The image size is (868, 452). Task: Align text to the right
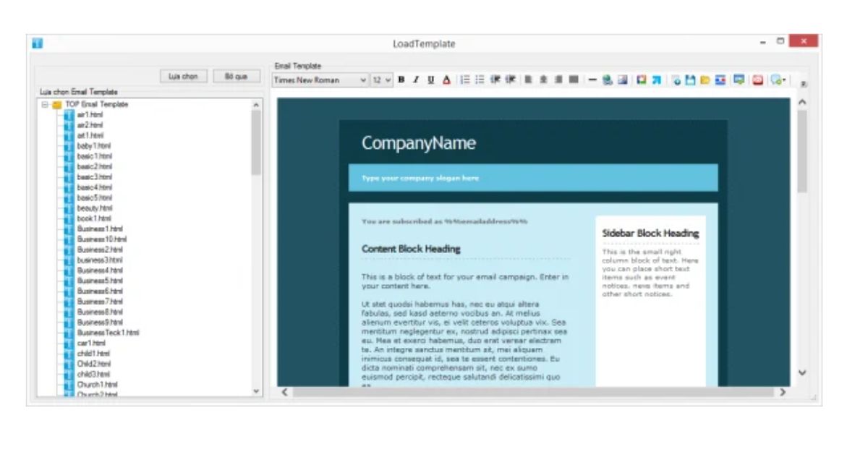558,80
